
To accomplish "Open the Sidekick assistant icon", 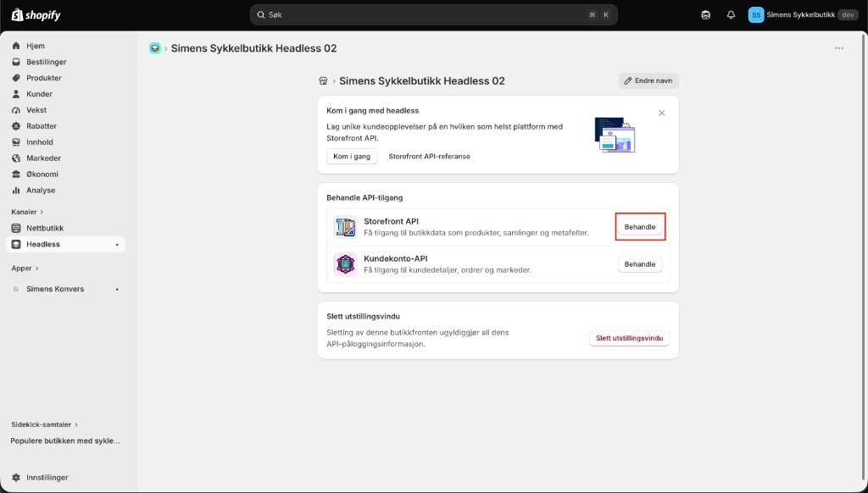I will click(x=705, y=15).
